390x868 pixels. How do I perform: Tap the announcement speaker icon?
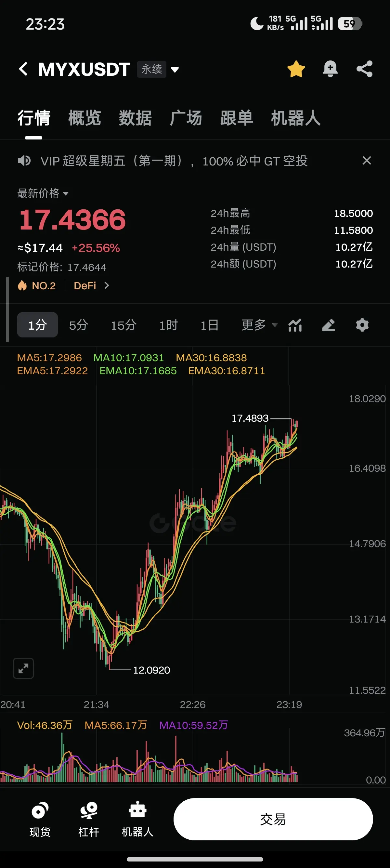(x=24, y=161)
